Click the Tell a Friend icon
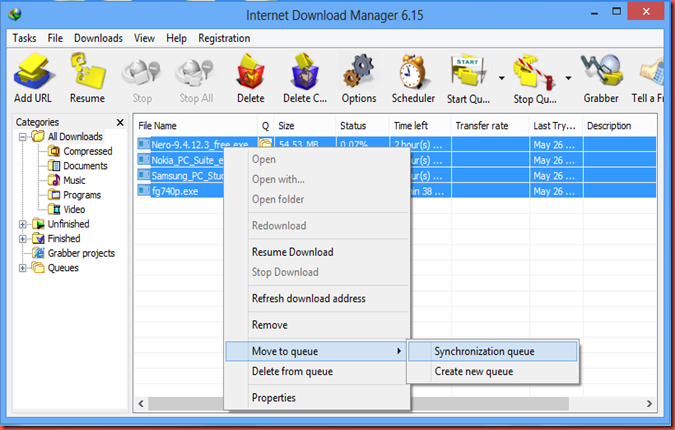The width and height of the screenshot is (675, 430). click(x=651, y=73)
